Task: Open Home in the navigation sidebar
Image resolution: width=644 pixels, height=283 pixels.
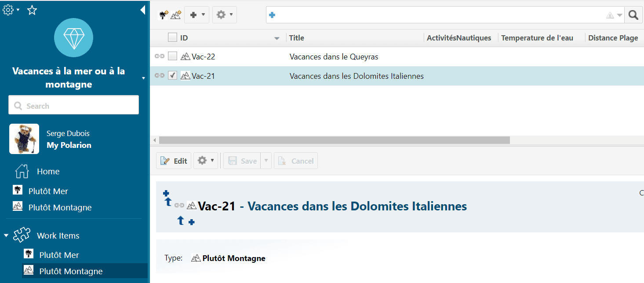Action: [x=48, y=172]
